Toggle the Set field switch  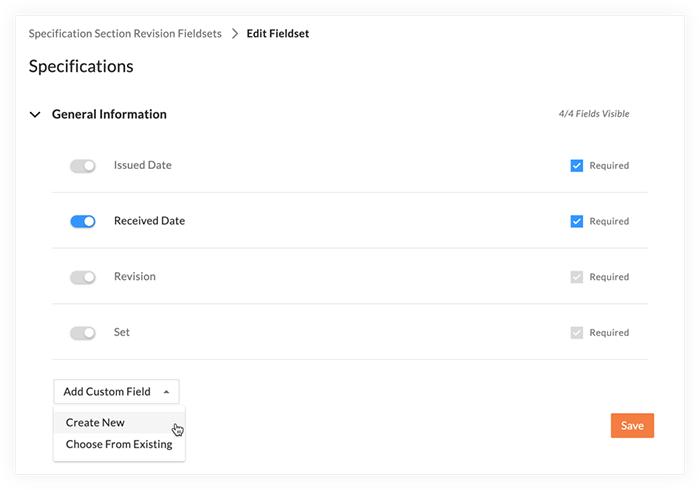pos(83,333)
